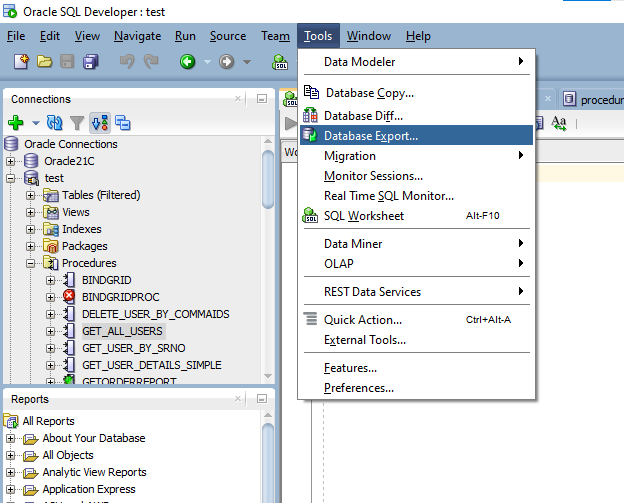The image size is (624, 503).
Task: Click the Open folder toolbar icon
Action: 44,62
